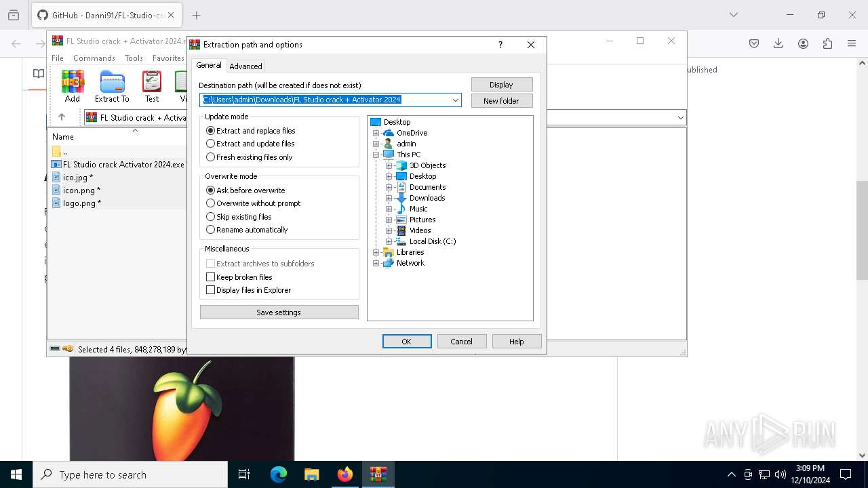
Task: Expand Local Disk (C:) node
Action: coord(389,241)
